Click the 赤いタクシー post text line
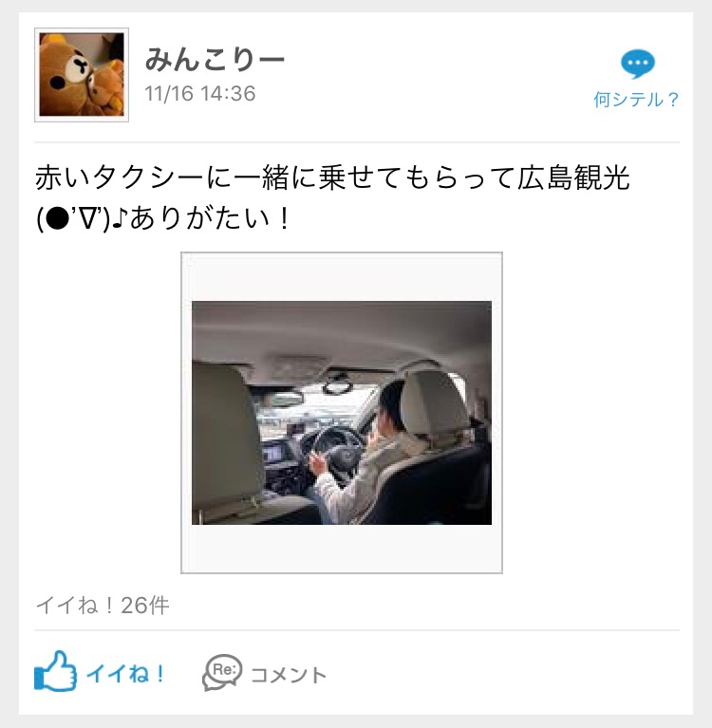 (332, 177)
